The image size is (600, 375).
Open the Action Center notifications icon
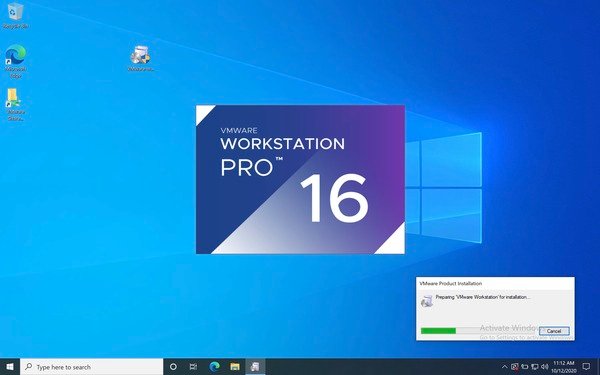586,367
